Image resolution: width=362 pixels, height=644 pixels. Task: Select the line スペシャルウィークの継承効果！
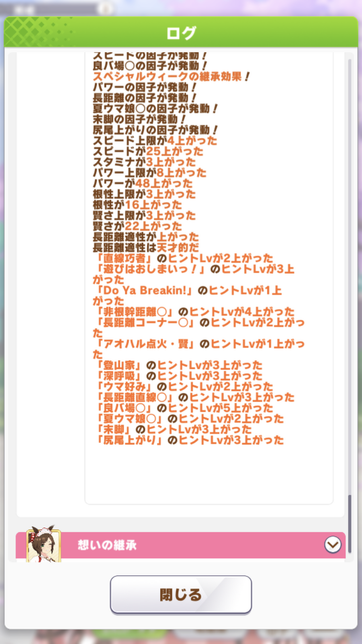pyautogui.click(x=171, y=76)
